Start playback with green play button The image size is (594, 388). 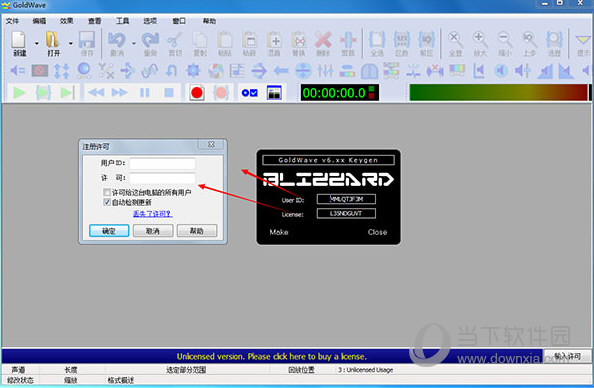[x=19, y=93]
